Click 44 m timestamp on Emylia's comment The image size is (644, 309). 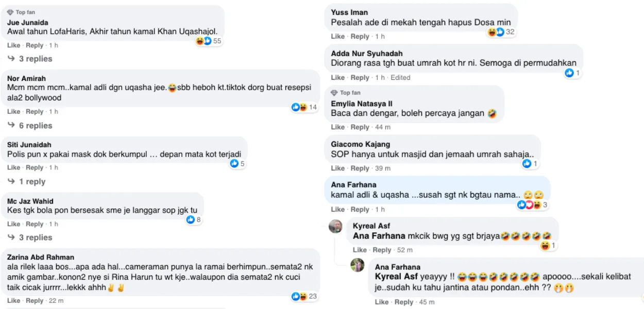[382, 127]
